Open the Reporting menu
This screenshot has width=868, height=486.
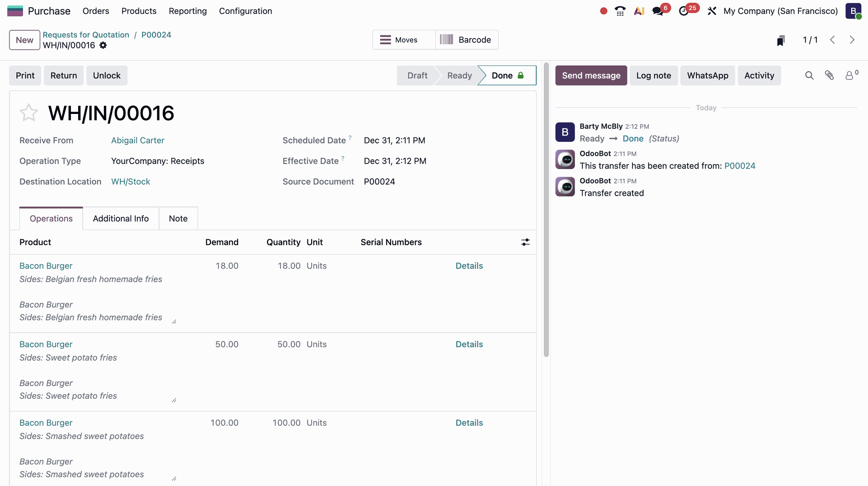pos(187,11)
